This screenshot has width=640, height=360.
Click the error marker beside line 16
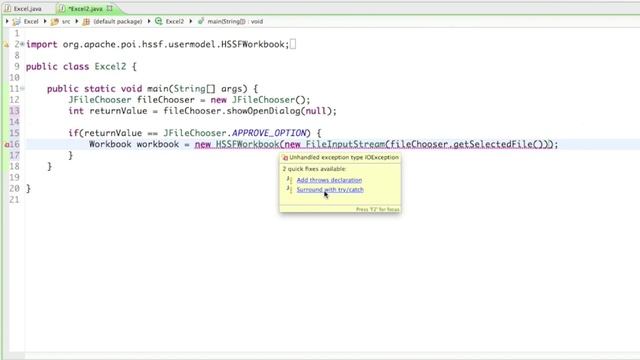point(7,144)
